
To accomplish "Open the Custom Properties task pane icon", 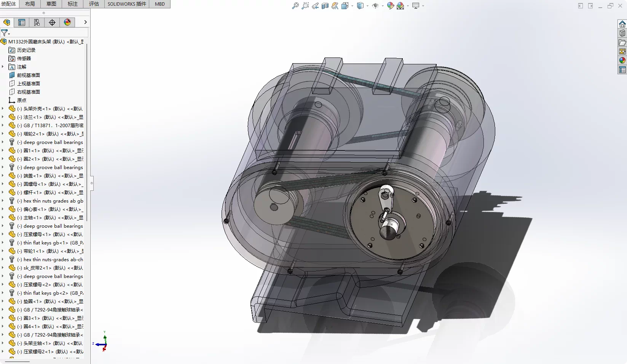I will pos(622,70).
